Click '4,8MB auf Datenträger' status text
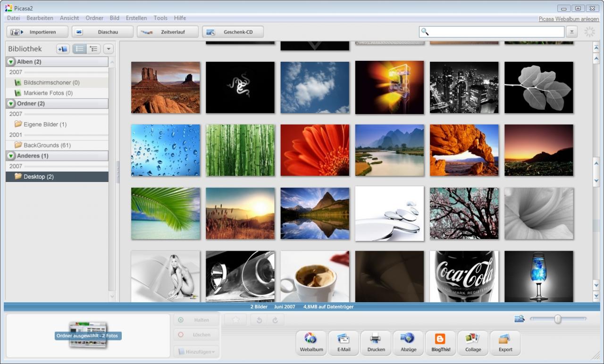The image size is (604, 364). (328, 307)
